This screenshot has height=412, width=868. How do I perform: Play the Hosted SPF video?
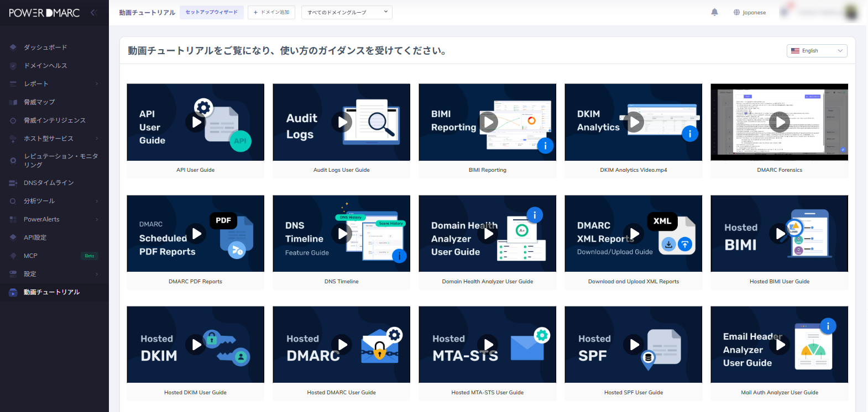(x=634, y=345)
